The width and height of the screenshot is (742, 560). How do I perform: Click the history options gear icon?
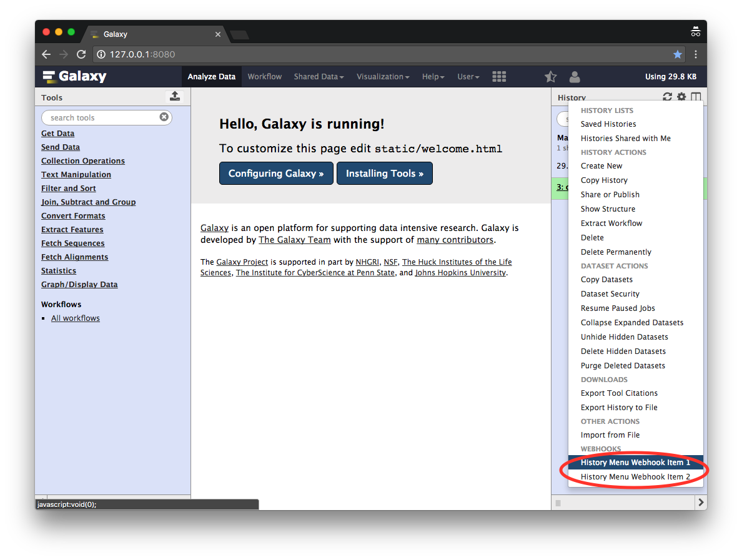click(x=681, y=97)
